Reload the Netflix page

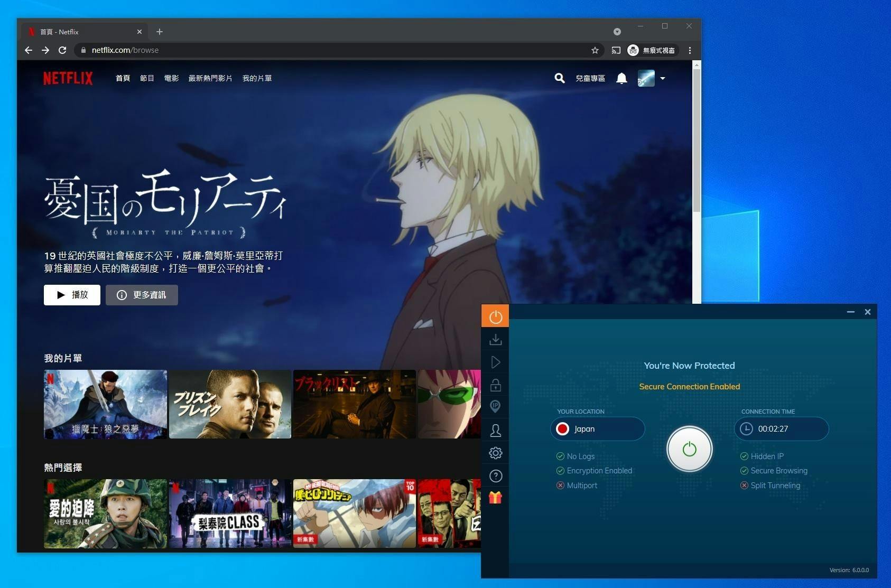click(62, 50)
